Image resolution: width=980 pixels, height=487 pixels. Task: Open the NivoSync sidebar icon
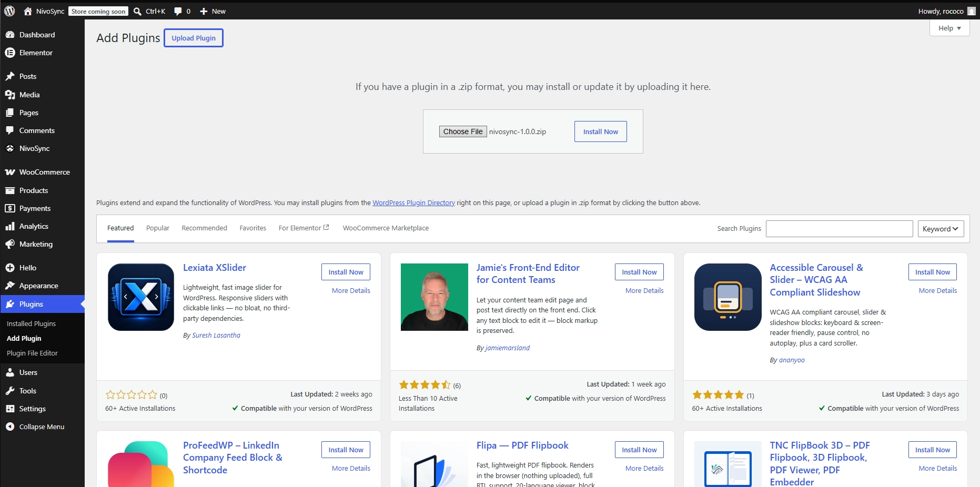pyautogui.click(x=10, y=148)
